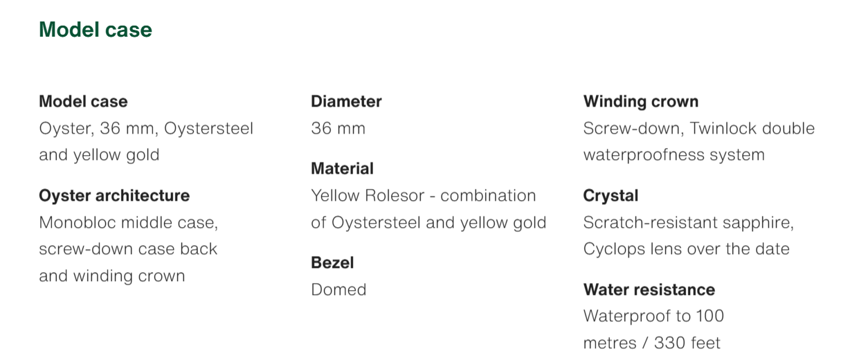Click the 'Oyster, 36 mm, Oystersteel' text line

[146, 128]
